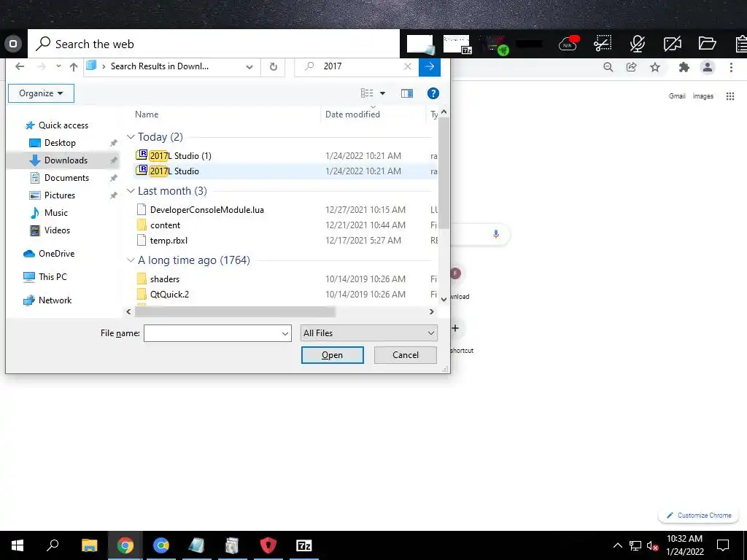Viewport: 747px width, 560px height.
Task: Toggle the preview pane icon
Action: point(407,93)
